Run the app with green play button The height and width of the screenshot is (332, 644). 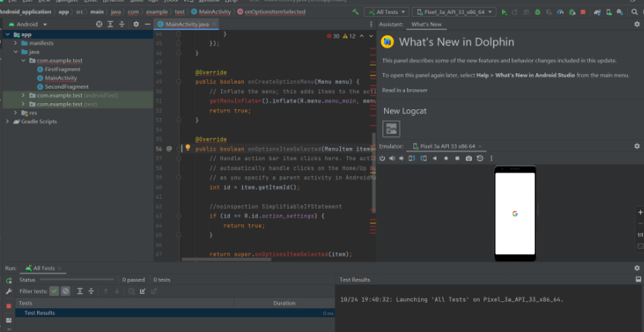504,12
